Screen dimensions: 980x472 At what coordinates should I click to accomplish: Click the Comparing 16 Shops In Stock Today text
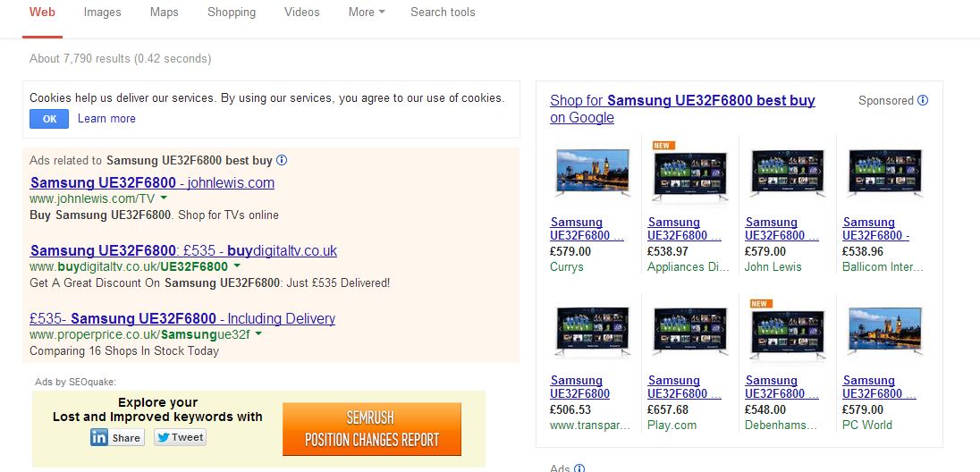pos(124,350)
